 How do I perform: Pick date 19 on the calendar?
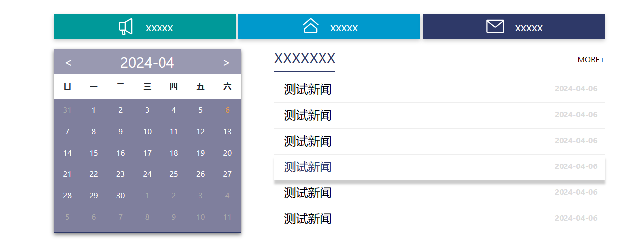(x=200, y=153)
